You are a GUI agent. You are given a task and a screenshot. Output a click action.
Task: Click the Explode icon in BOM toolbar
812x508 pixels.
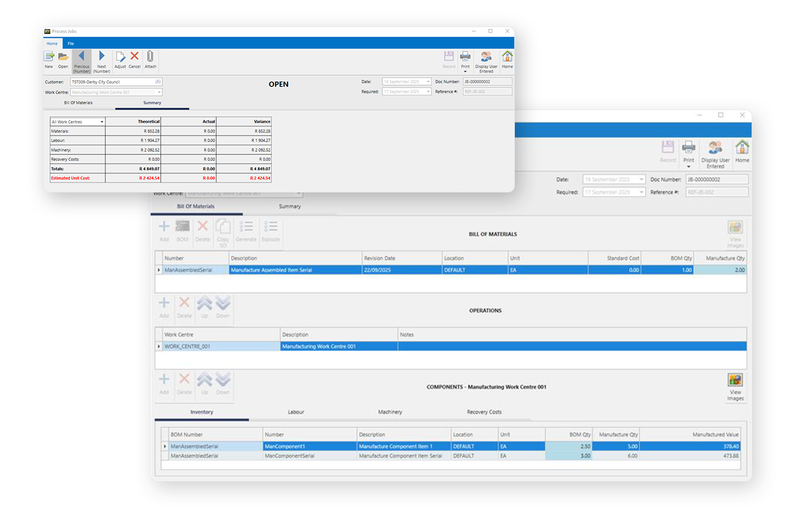(271, 228)
